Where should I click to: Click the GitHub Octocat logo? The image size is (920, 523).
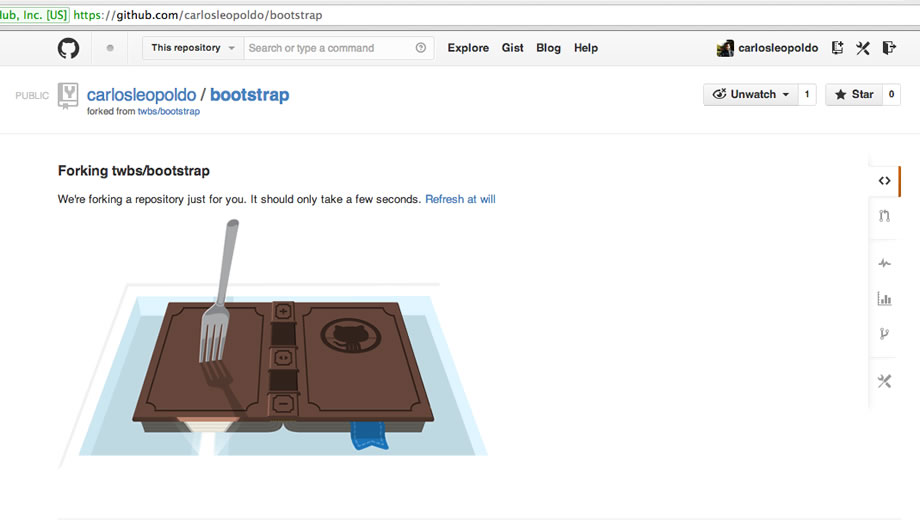[x=68, y=48]
